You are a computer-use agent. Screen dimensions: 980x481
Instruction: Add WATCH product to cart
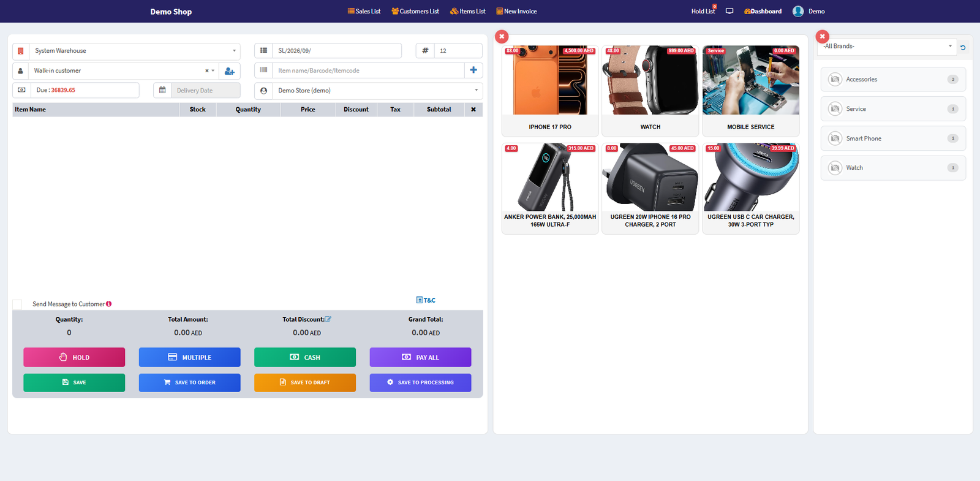click(x=650, y=91)
